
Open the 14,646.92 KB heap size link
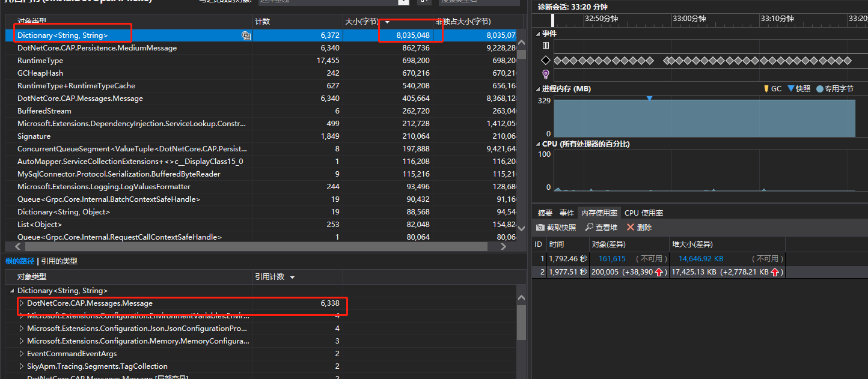701,259
